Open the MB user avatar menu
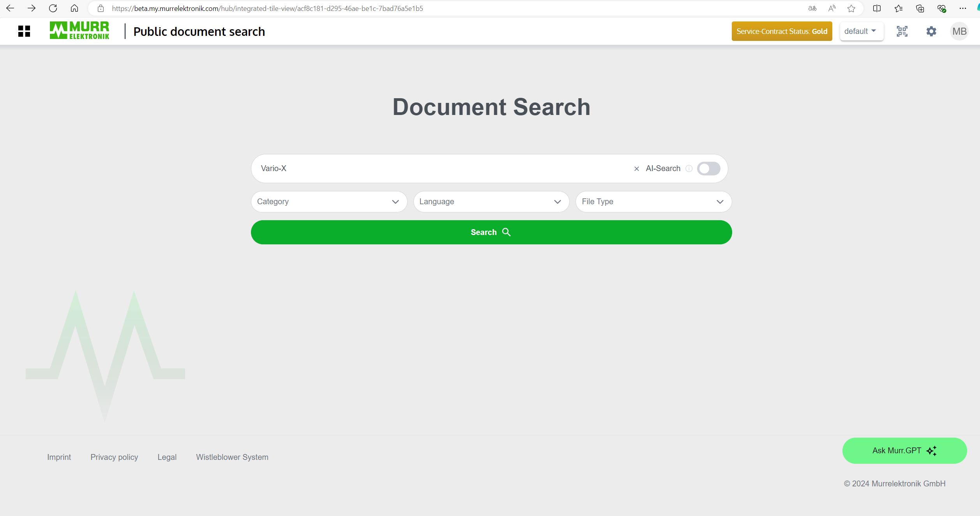 click(959, 31)
